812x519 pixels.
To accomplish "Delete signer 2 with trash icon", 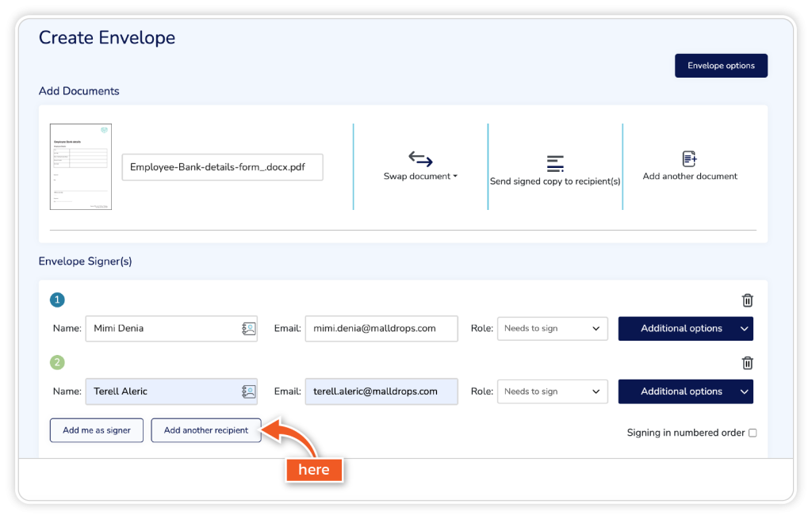I will pos(747,363).
